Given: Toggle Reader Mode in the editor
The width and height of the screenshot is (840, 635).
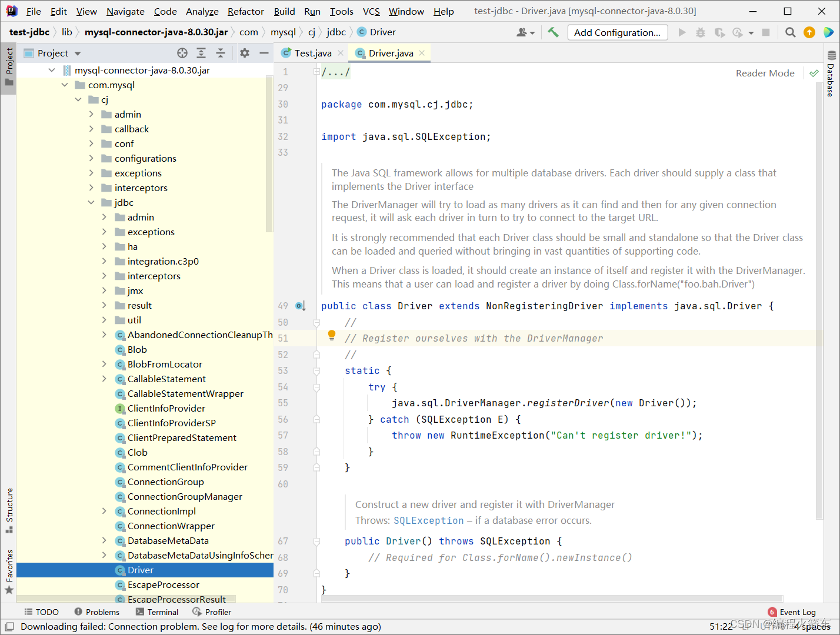Looking at the screenshot, I should [765, 73].
